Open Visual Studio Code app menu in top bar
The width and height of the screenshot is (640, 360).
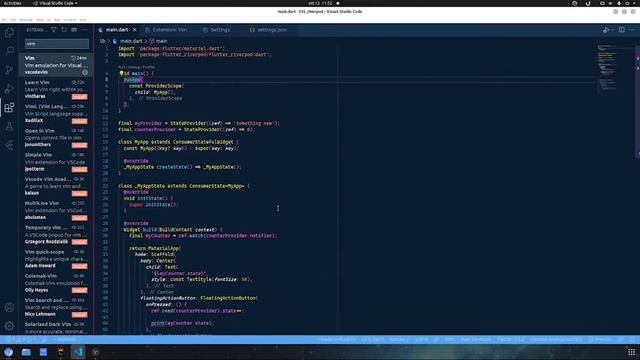(x=55, y=3)
